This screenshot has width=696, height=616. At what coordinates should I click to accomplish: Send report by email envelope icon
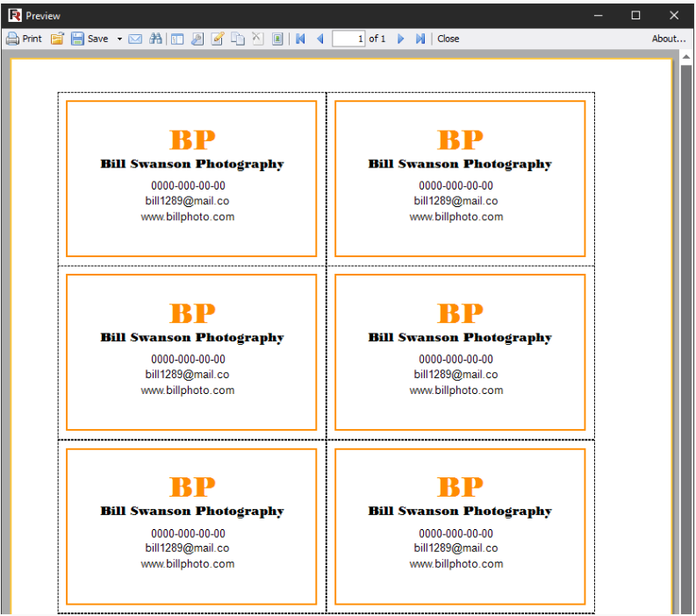(135, 39)
